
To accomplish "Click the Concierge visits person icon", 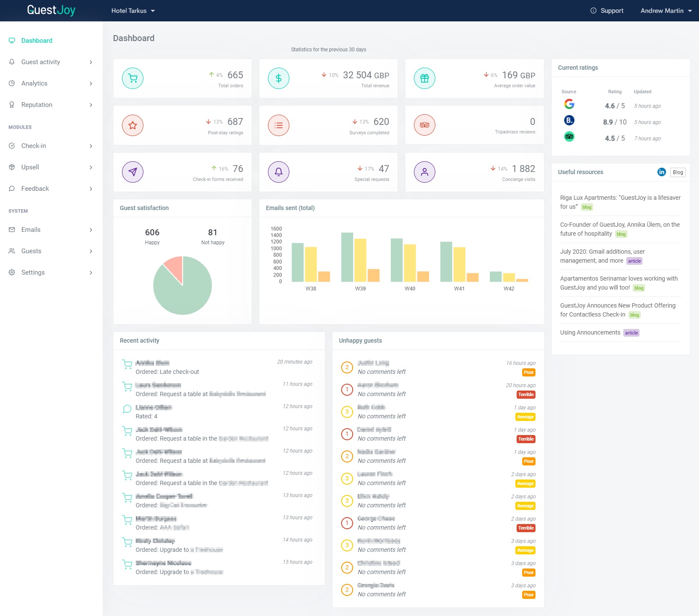I will tap(425, 172).
